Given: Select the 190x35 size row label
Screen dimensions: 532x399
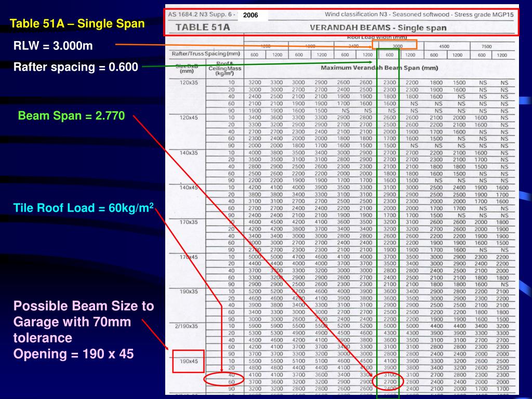Looking at the screenshot, I should (189, 291).
